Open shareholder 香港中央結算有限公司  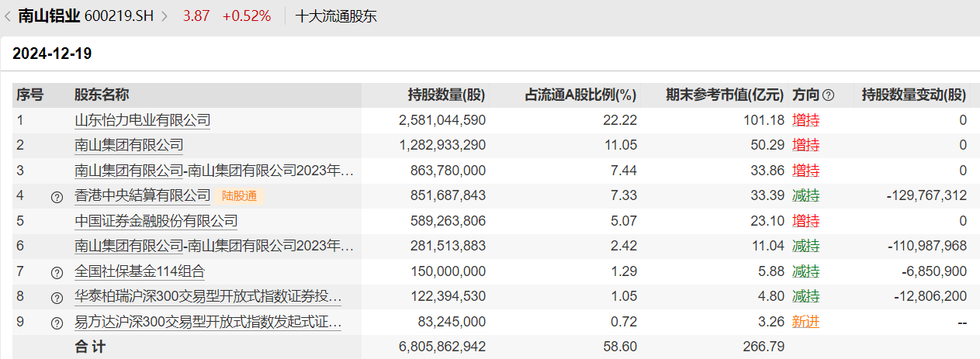142,195
